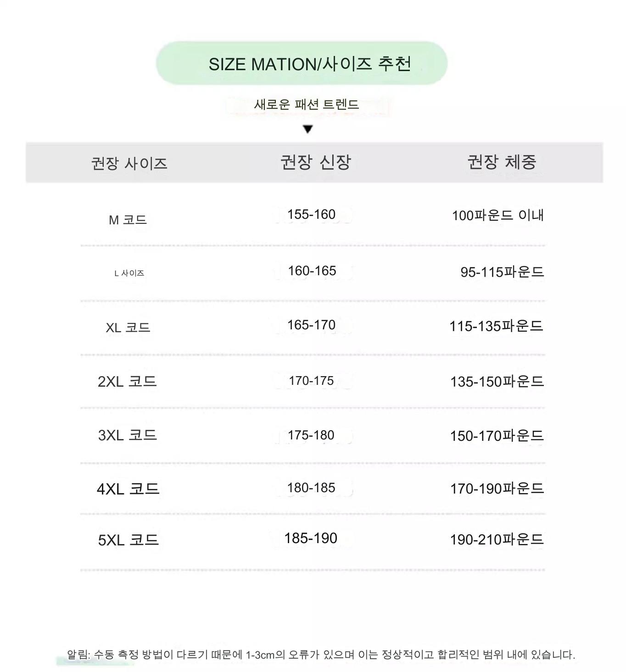Click the M 코드 size row label
Viewport: 626px width, 672px height.
coord(128,220)
